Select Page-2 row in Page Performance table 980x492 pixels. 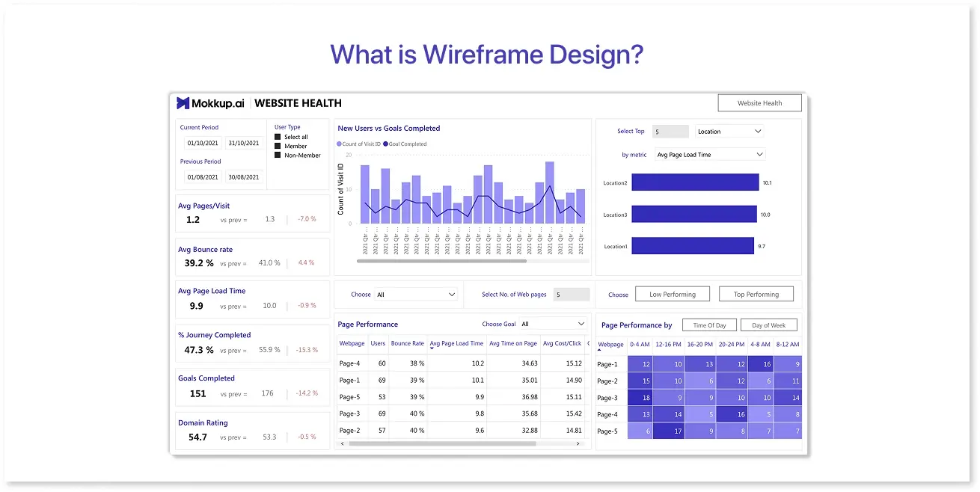point(462,431)
